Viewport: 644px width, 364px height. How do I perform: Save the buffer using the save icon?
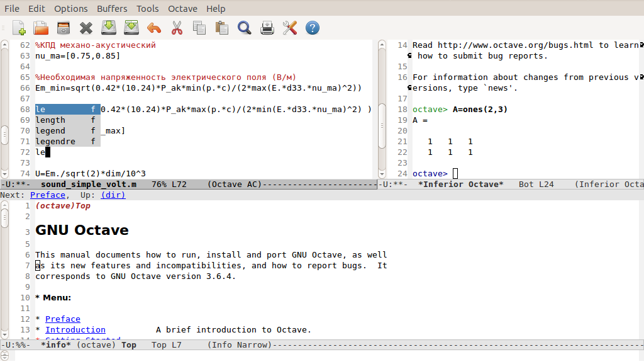pyautogui.click(x=109, y=28)
